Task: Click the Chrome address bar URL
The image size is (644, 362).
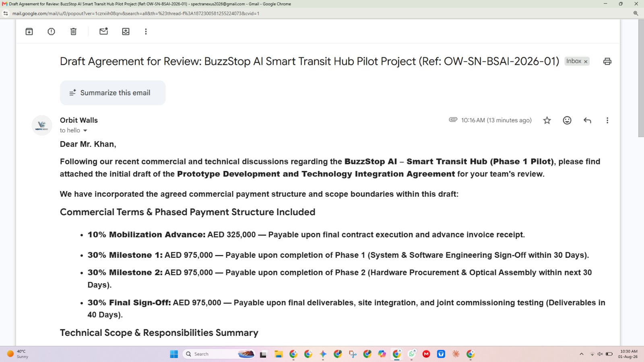Action: (136, 13)
